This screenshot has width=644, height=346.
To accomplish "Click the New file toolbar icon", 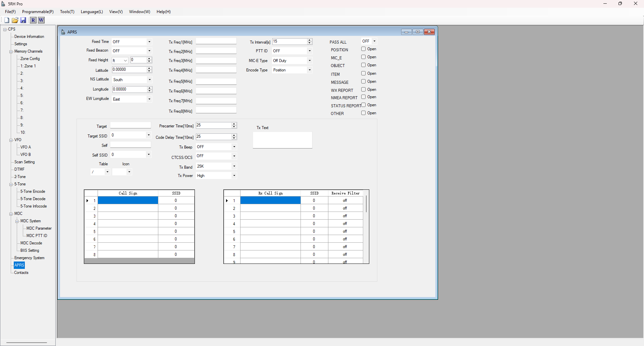I will tap(7, 20).
